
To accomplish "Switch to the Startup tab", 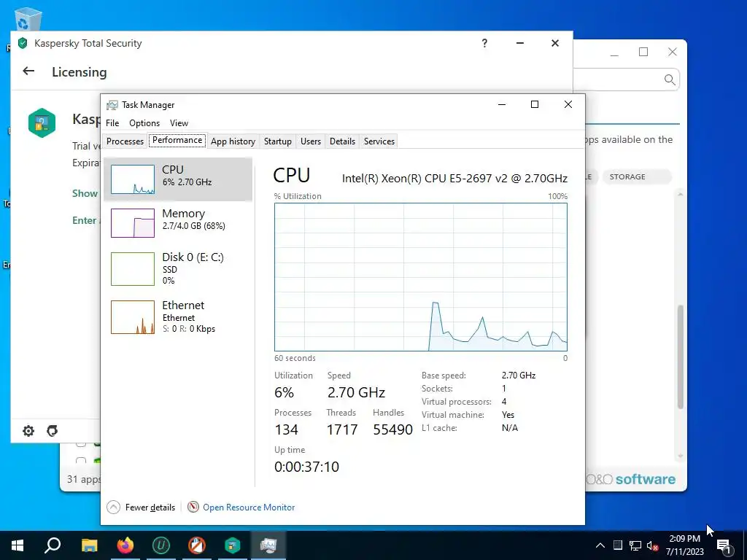I will tap(278, 141).
